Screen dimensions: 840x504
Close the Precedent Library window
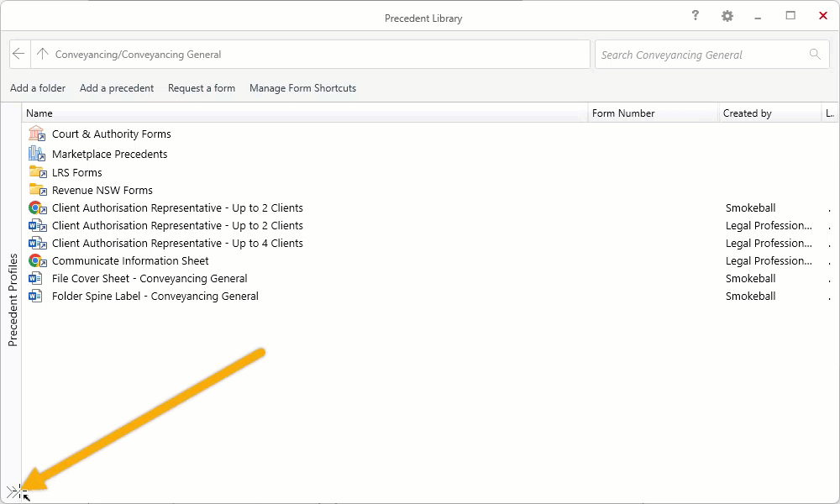tap(823, 15)
